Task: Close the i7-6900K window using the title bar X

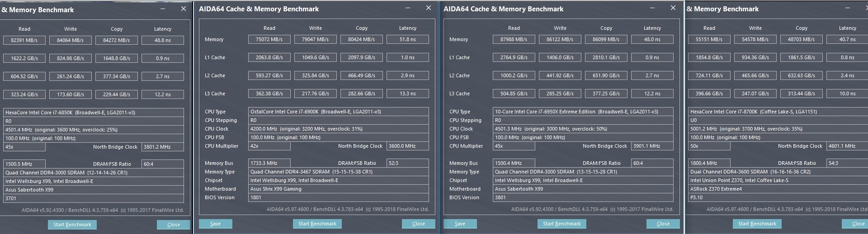Action: click(x=429, y=8)
